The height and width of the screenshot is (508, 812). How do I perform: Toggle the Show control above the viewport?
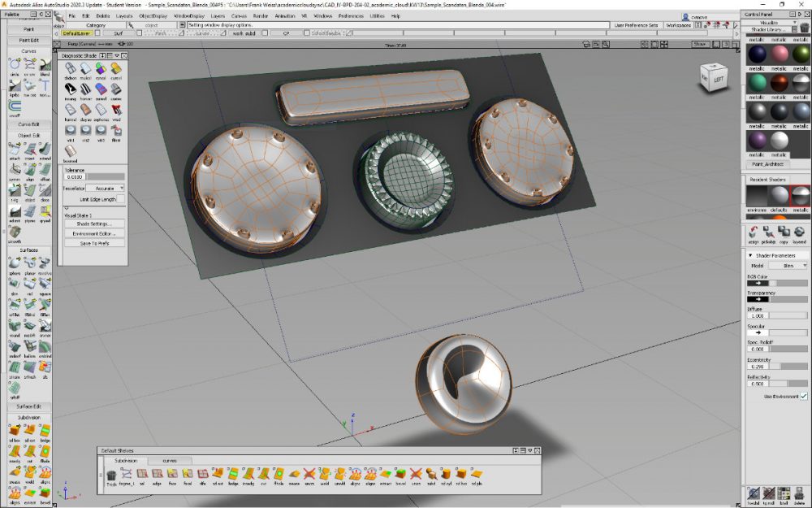pos(700,42)
